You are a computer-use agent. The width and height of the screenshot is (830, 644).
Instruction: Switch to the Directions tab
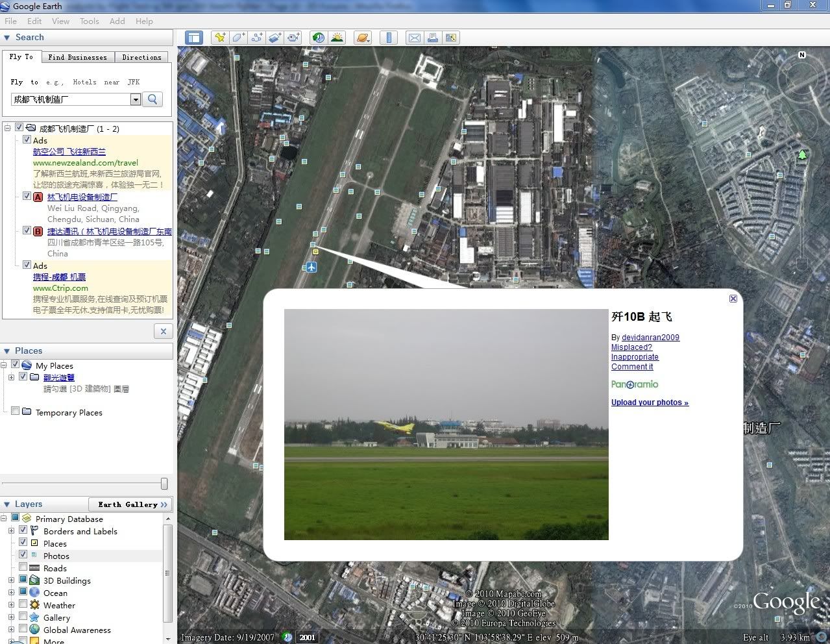click(141, 57)
